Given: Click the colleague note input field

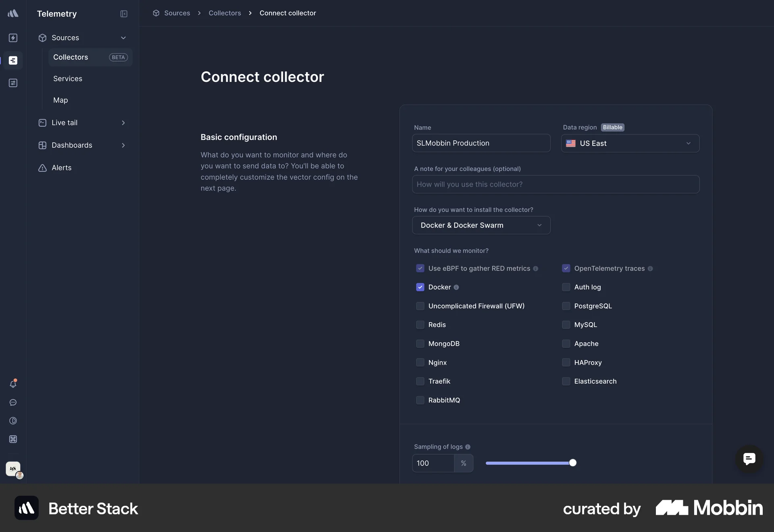Looking at the screenshot, I should pos(555,184).
